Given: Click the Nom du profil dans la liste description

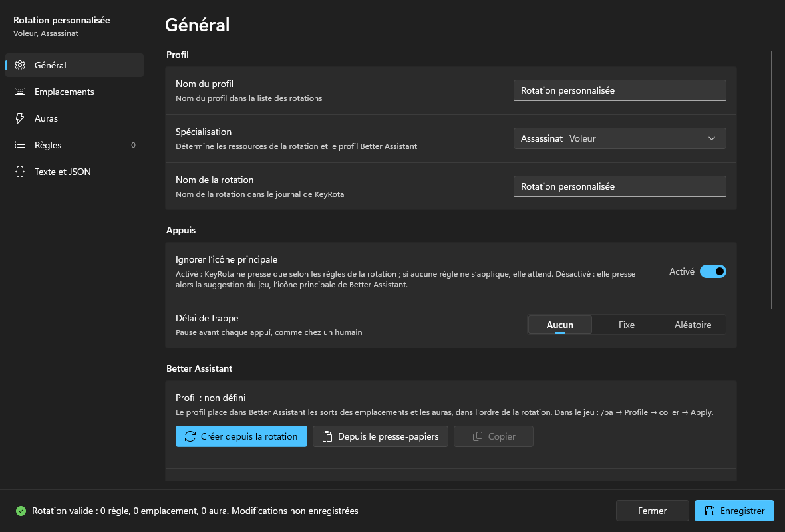Looking at the screenshot, I should click(x=249, y=98).
